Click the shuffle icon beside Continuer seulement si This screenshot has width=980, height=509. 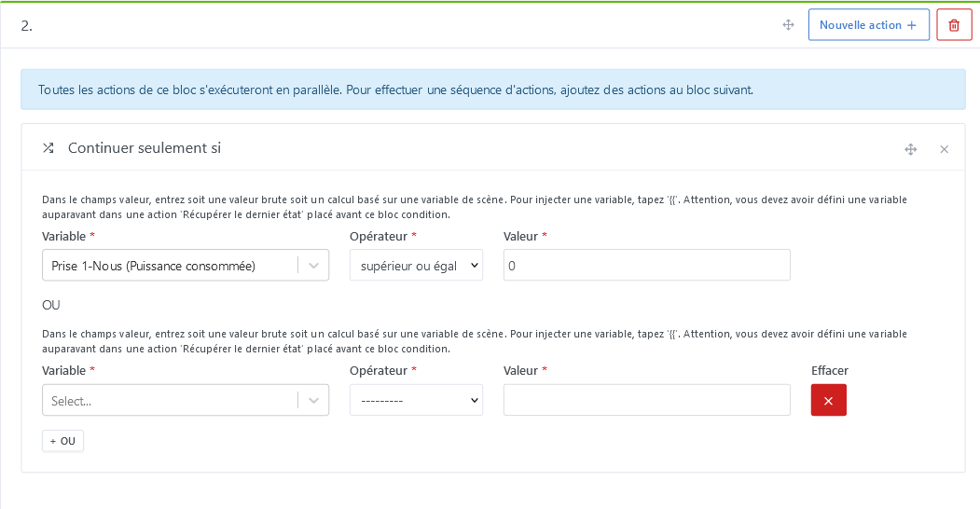tap(48, 148)
